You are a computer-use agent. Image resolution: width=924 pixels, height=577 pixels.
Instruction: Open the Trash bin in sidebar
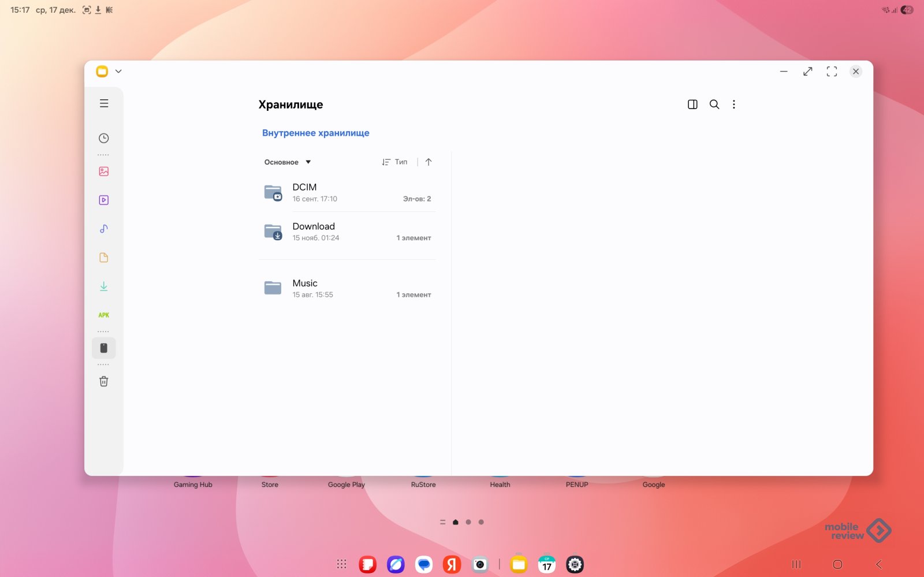(104, 381)
